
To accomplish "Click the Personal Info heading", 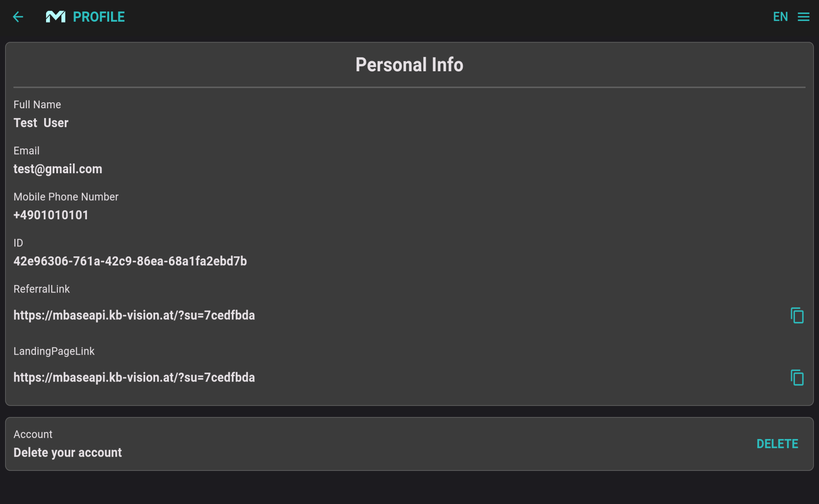I will (x=409, y=65).
